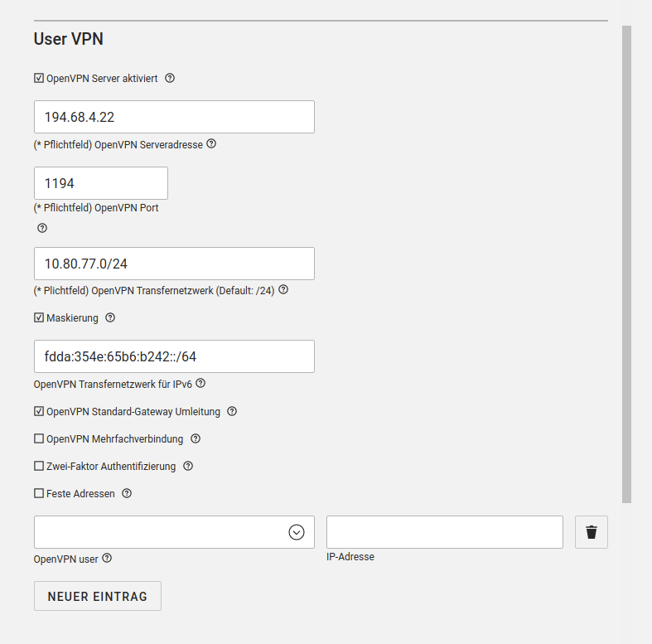652x644 pixels.
Task: Click help icon next to Maskierung
Action: [110, 317]
